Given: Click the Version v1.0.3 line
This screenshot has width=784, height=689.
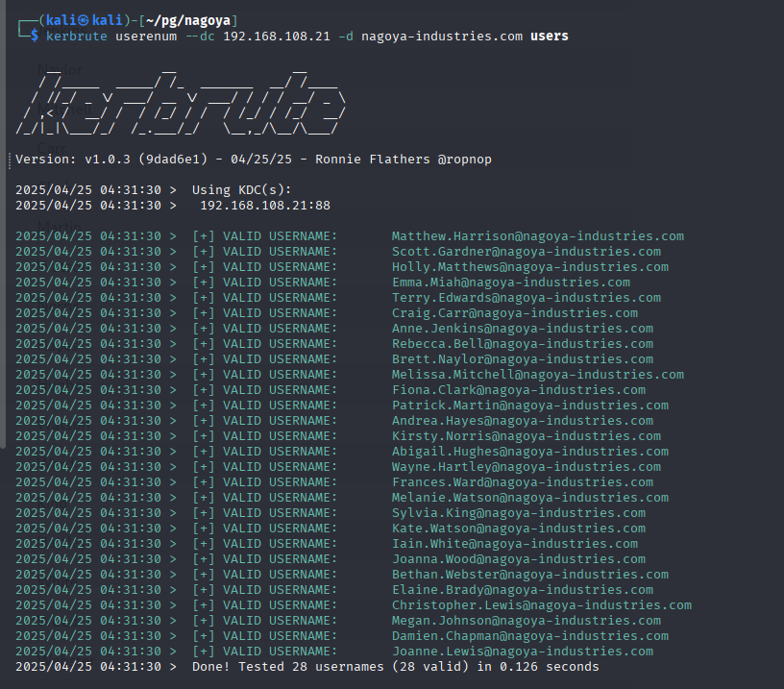Looking at the screenshot, I should point(253,160).
